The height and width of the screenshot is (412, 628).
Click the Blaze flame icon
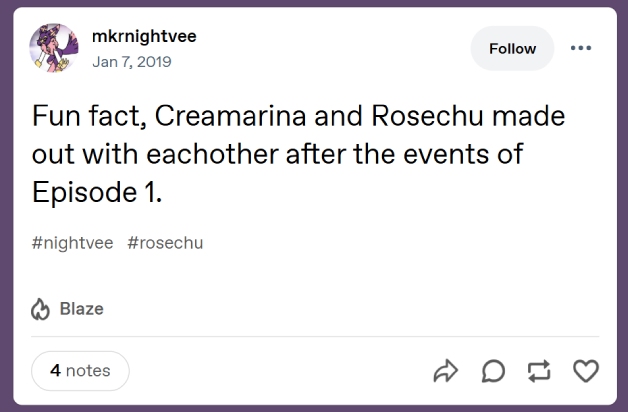point(41,309)
